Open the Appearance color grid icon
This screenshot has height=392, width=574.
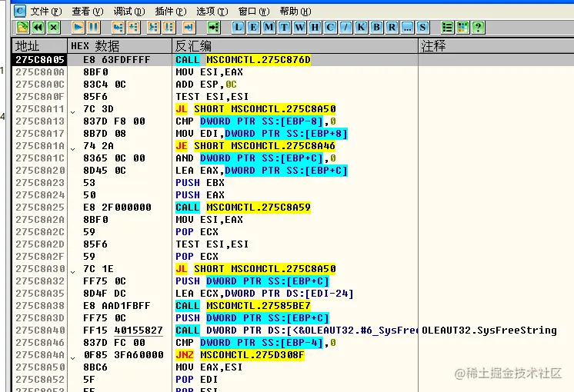point(462,28)
